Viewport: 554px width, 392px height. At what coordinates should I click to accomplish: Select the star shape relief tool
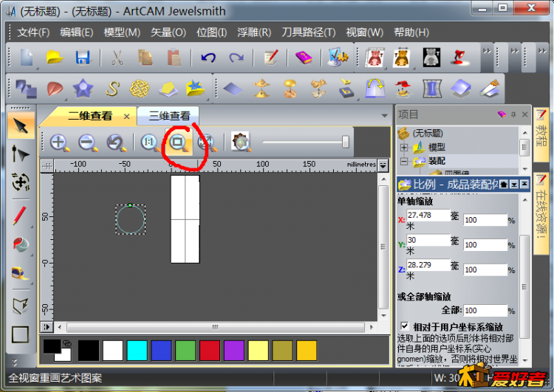tap(83, 89)
